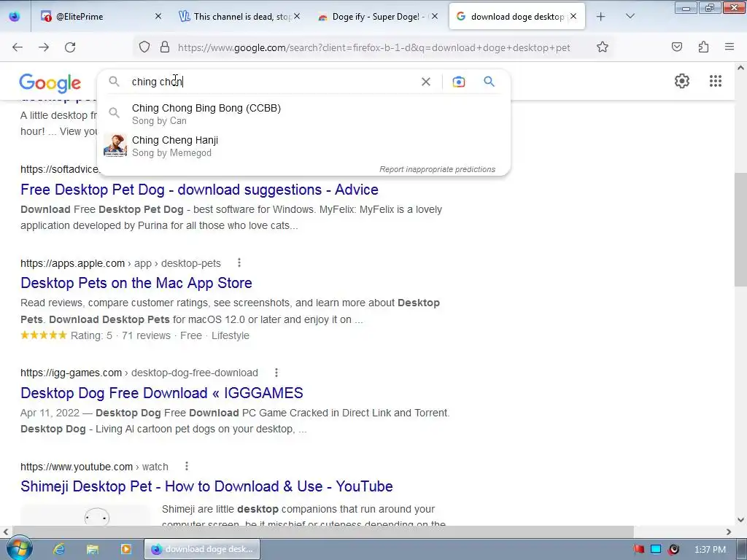The image size is (747, 560).
Task: Click the red flag tray icon
Action: [x=639, y=549]
